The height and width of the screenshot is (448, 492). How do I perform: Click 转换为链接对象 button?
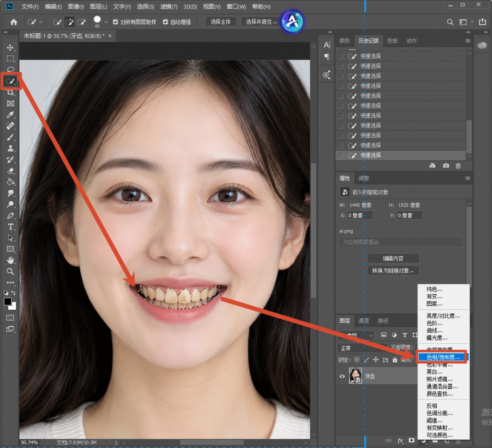tap(393, 270)
